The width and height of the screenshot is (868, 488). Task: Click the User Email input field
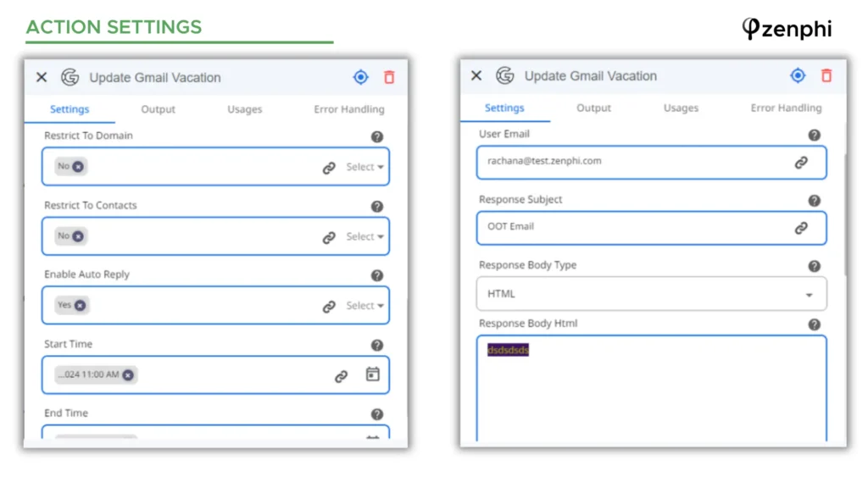tap(652, 163)
